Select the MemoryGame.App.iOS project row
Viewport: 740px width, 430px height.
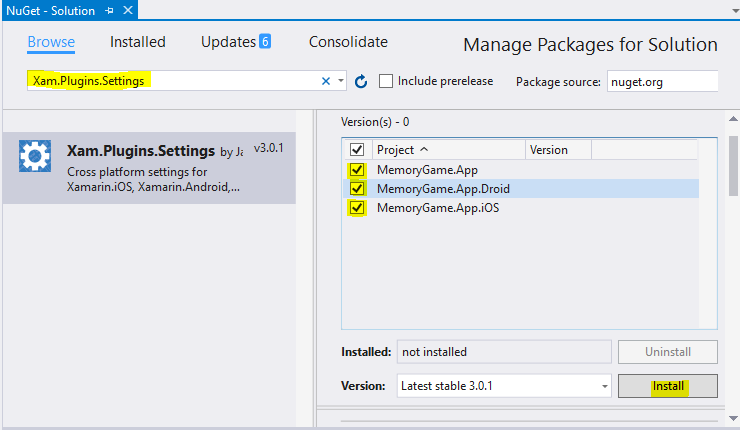(x=521, y=208)
